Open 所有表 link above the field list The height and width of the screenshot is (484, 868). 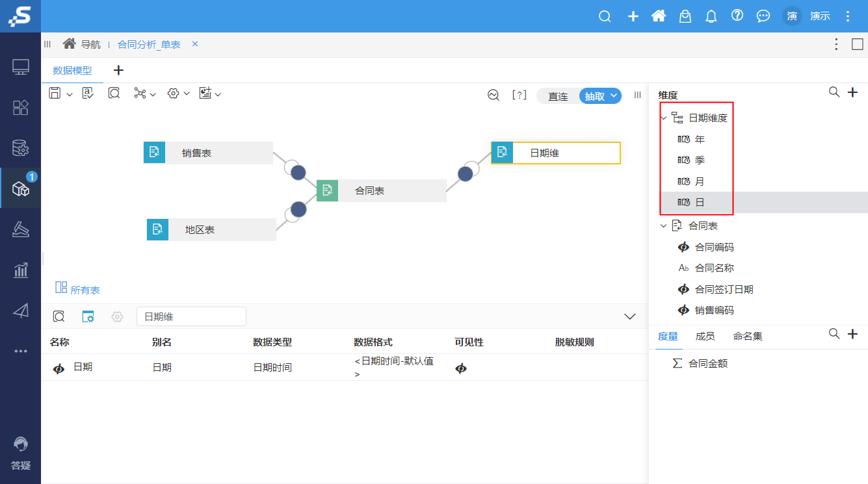tap(84, 290)
